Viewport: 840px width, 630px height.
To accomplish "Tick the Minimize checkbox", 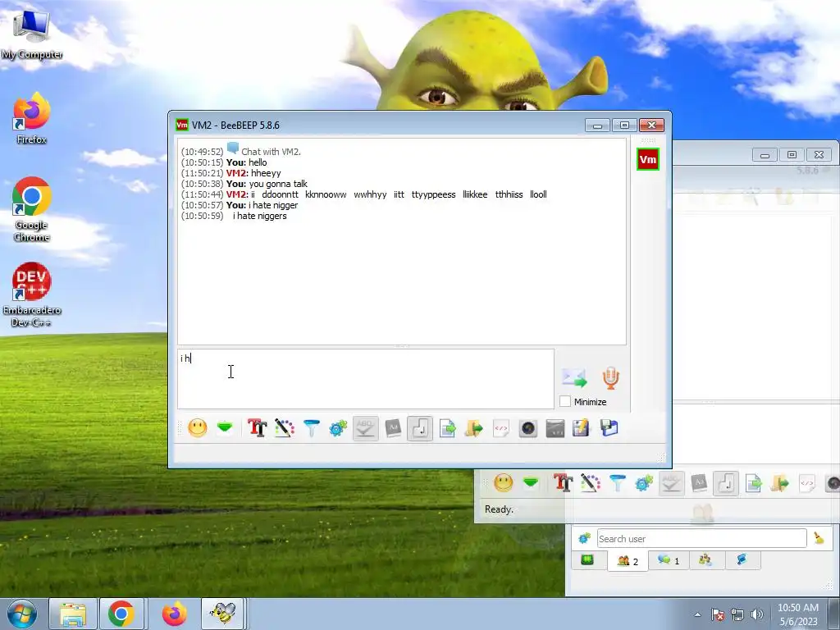I will tap(564, 401).
